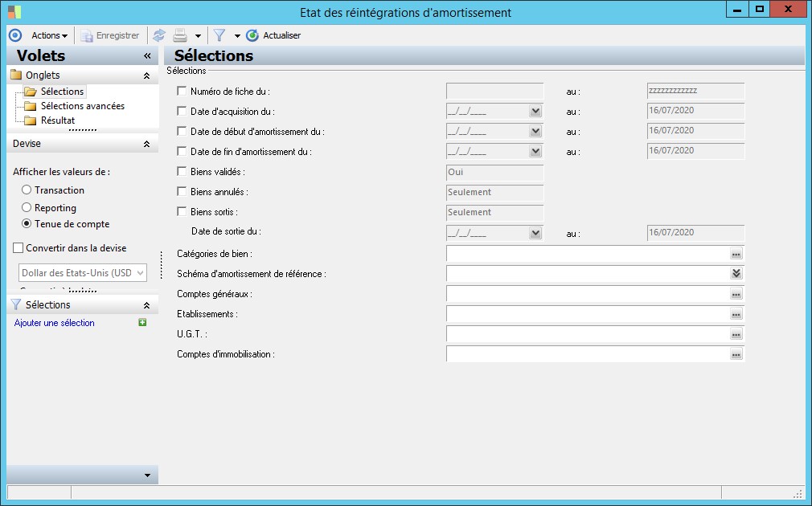This screenshot has width=812, height=506.
Task: Open the Date d'acquisition du date dropdown
Action: click(535, 111)
